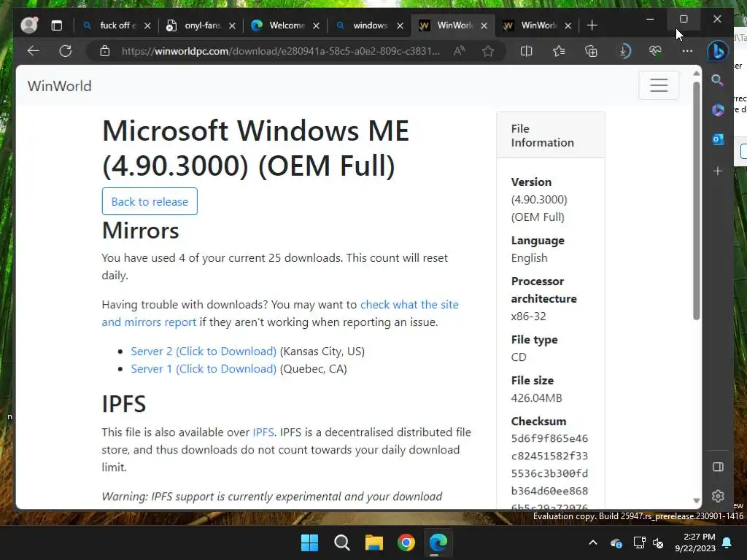Open File Explorer from the taskbar
The width and height of the screenshot is (747, 560).
pyautogui.click(x=374, y=542)
